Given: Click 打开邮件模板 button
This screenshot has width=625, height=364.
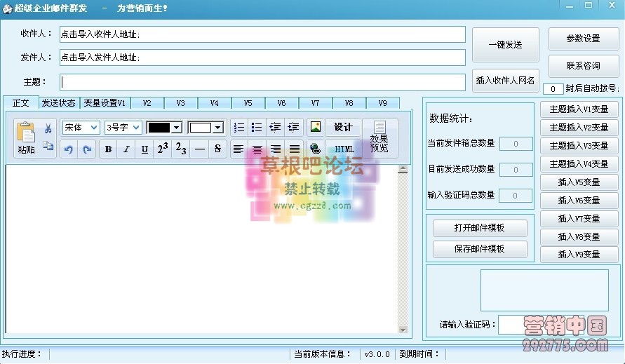Looking at the screenshot, I should coord(480,228).
